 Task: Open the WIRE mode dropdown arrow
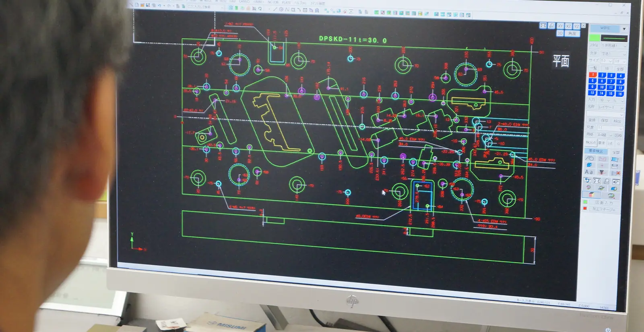(624, 29)
